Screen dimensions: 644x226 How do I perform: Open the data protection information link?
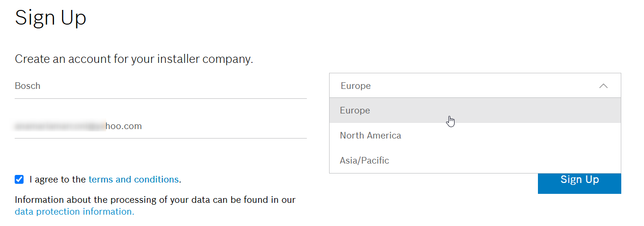point(74,212)
